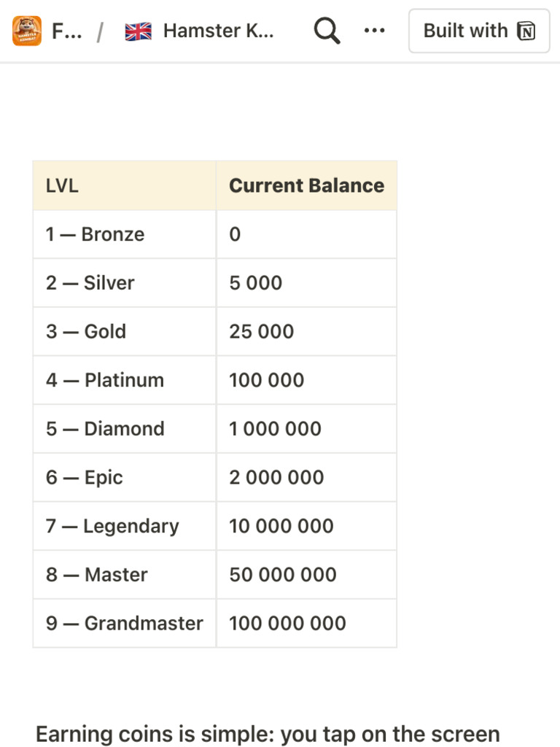Image resolution: width=560 pixels, height=747 pixels.
Task: Click the '1 — Bronze' table cell
Action: pyautogui.click(x=124, y=234)
